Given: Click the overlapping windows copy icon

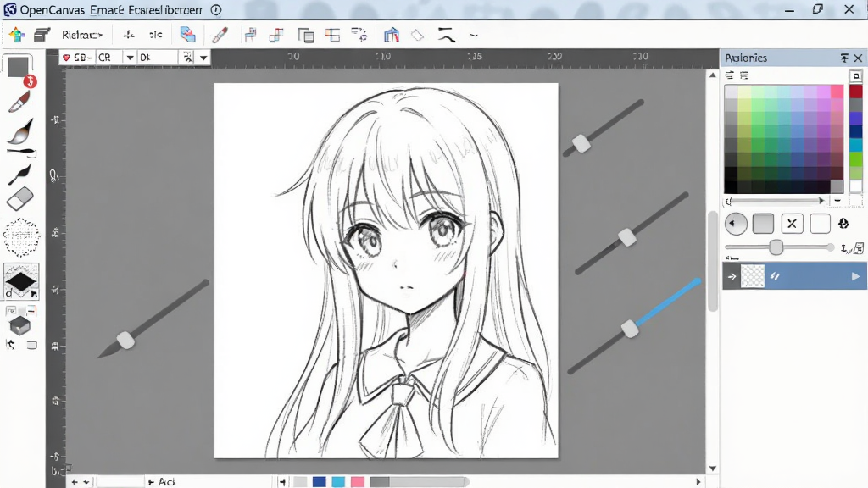Looking at the screenshot, I should pyautogui.click(x=305, y=36).
